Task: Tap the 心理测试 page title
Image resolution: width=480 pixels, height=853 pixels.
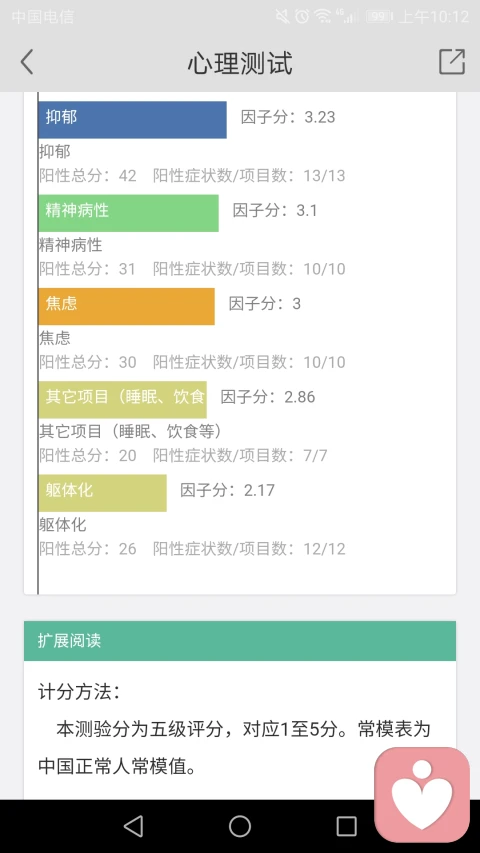Action: point(240,63)
